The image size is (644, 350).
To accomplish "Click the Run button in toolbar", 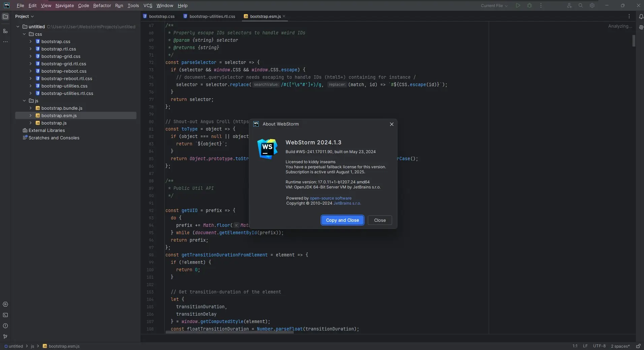I will 518,5.
